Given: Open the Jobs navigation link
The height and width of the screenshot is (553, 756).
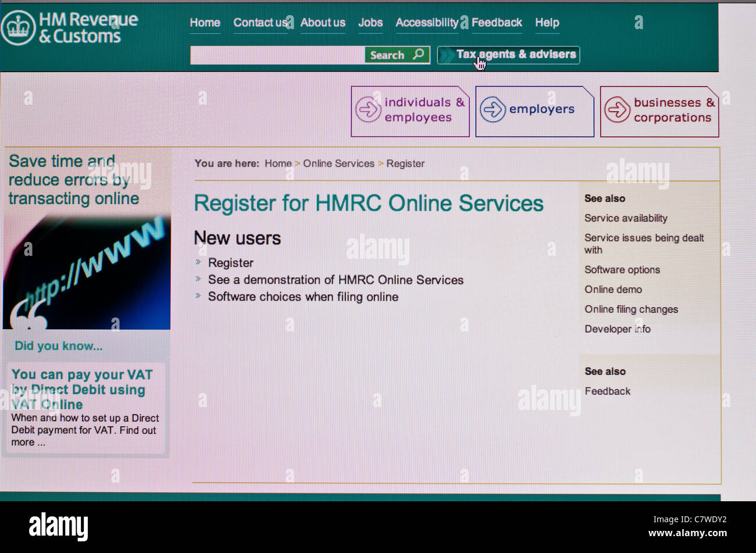Looking at the screenshot, I should tap(370, 23).
